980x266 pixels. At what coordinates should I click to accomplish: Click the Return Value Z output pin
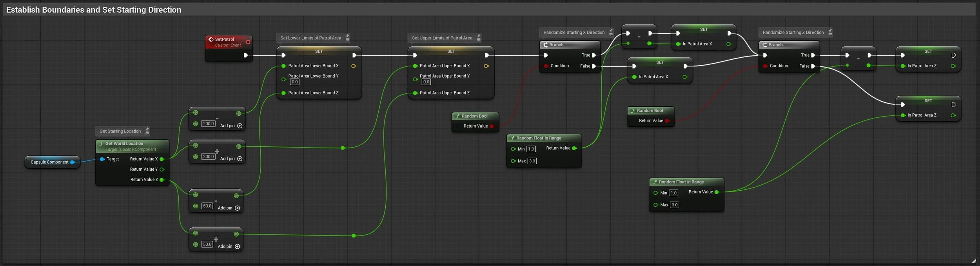[x=162, y=180]
